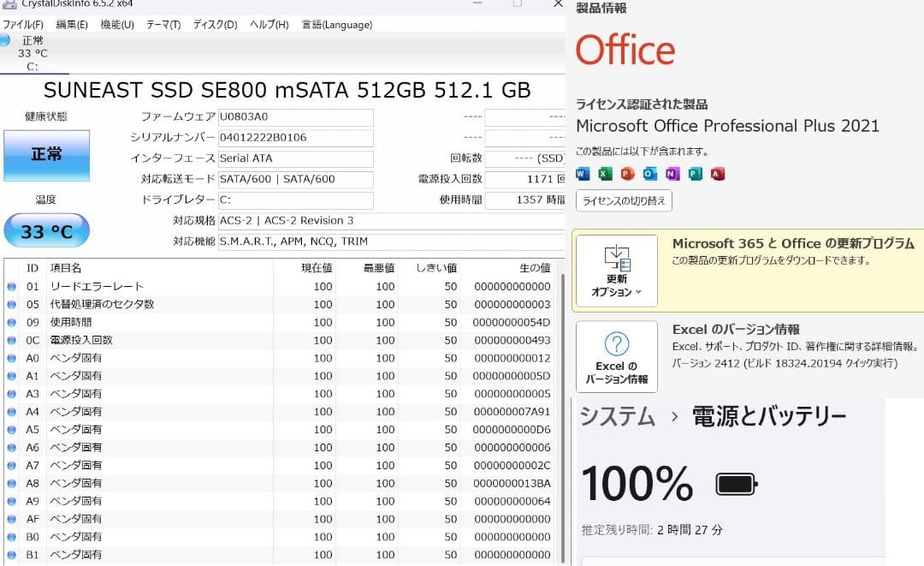Click the Outlook icon
This screenshot has width=924, height=566.
tap(649, 173)
